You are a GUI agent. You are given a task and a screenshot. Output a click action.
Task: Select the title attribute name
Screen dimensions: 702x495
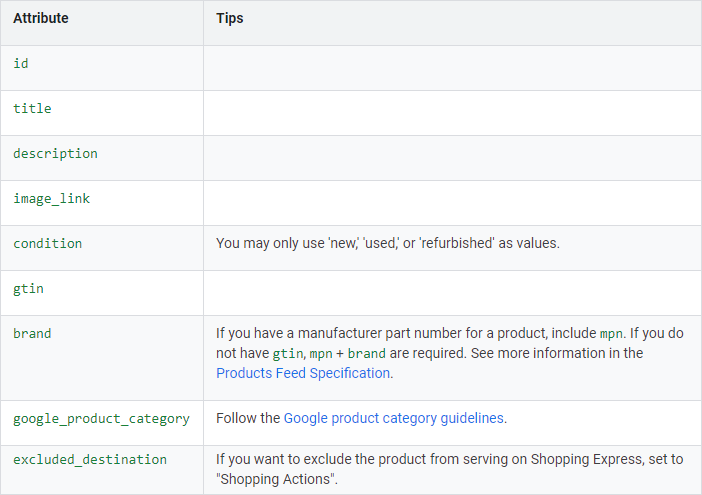point(32,108)
